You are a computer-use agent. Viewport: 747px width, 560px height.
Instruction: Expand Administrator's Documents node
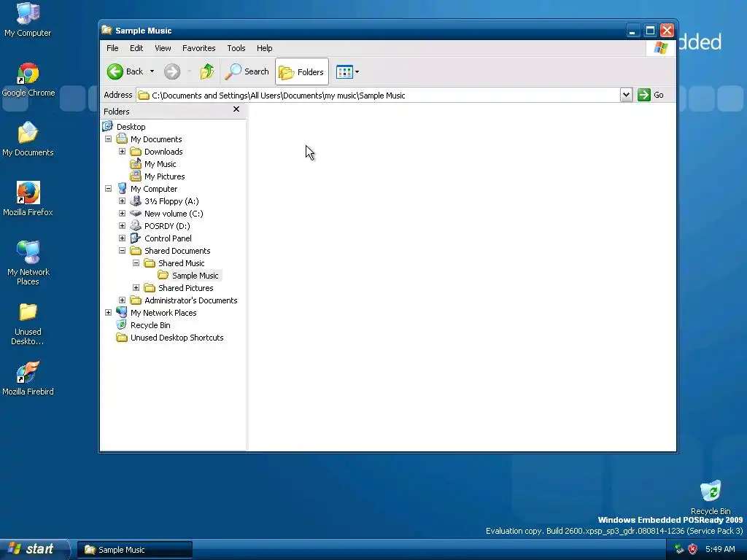[122, 300]
